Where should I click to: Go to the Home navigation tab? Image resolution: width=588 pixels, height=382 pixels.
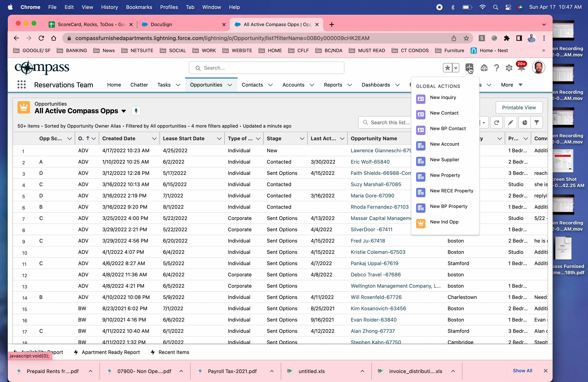(x=114, y=85)
